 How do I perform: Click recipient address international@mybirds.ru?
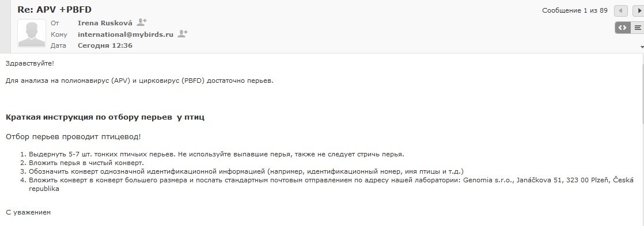click(x=126, y=35)
